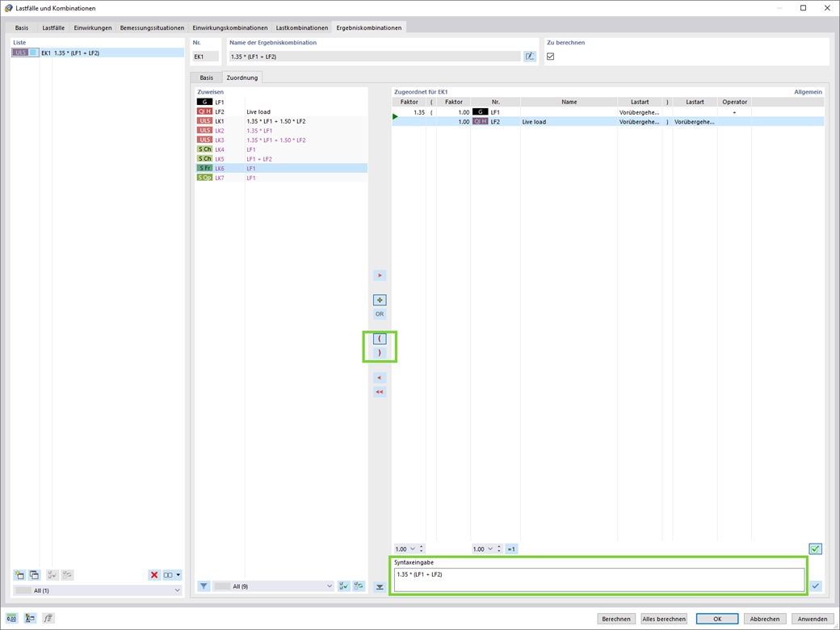Confirm with the OK button
The image size is (840, 630).
pos(717,619)
